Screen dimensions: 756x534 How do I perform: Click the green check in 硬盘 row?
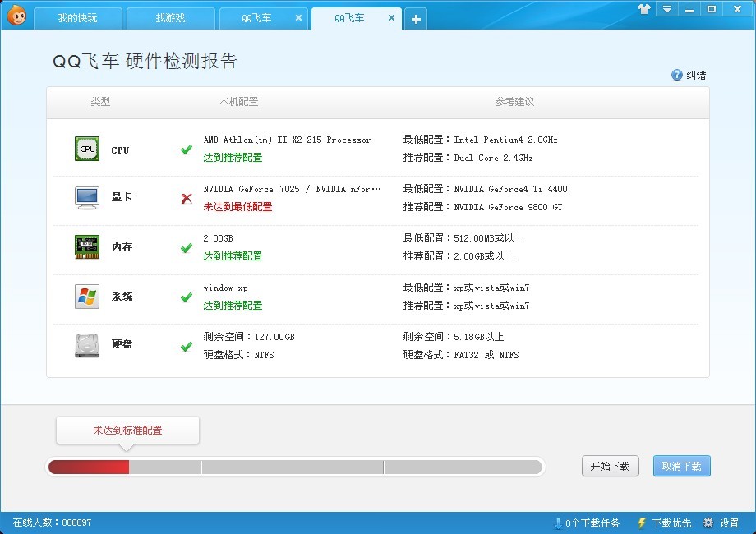[x=187, y=347]
